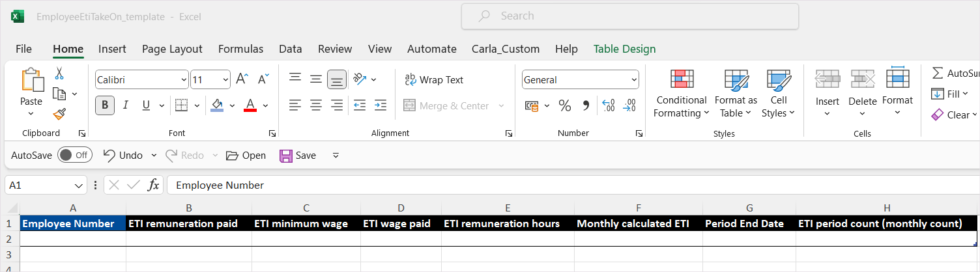980x272 pixels.
Task: Click Increase Indent icon
Action: click(381, 105)
